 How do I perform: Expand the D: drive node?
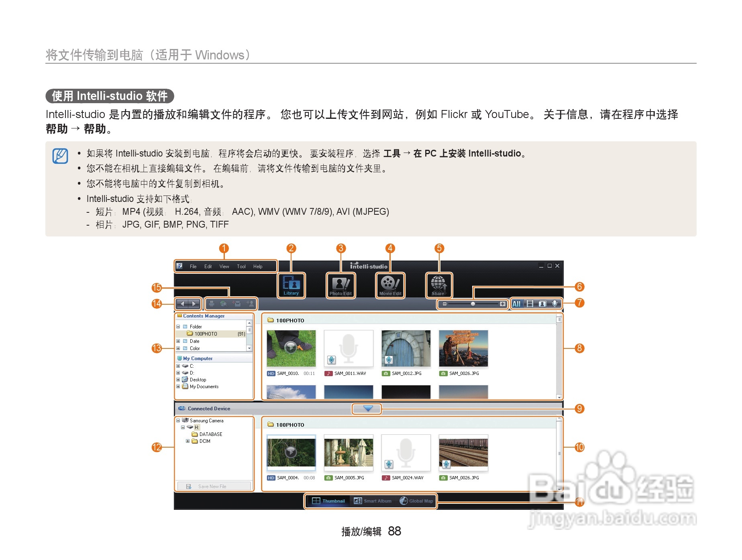(178, 373)
